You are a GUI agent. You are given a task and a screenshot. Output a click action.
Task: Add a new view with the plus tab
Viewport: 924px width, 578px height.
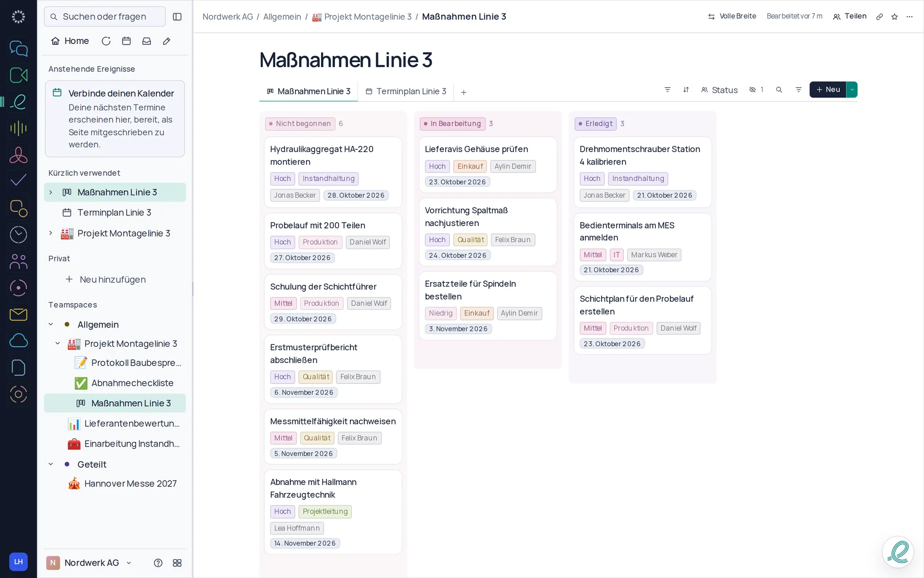[463, 92]
